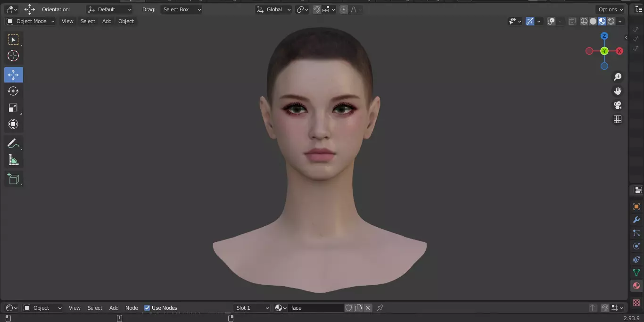This screenshot has height=322, width=644.
Task: Select the Move tool
Action: (13, 75)
